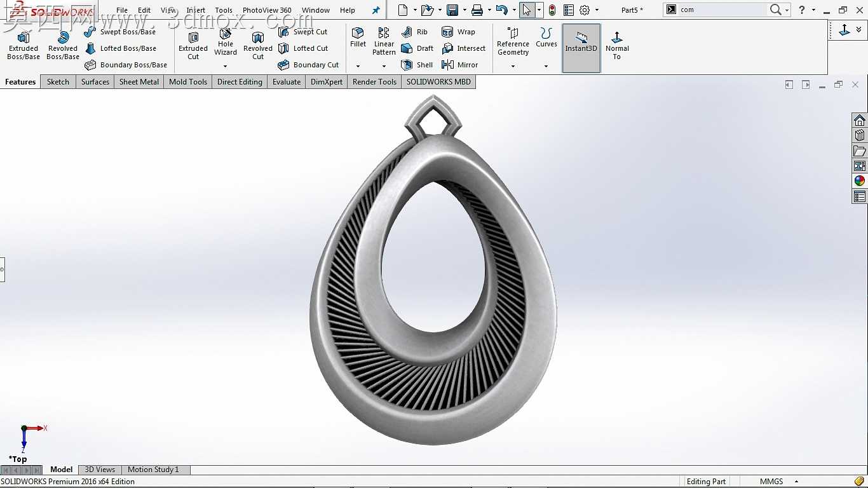Toggle Instant3D mode

[x=581, y=48]
